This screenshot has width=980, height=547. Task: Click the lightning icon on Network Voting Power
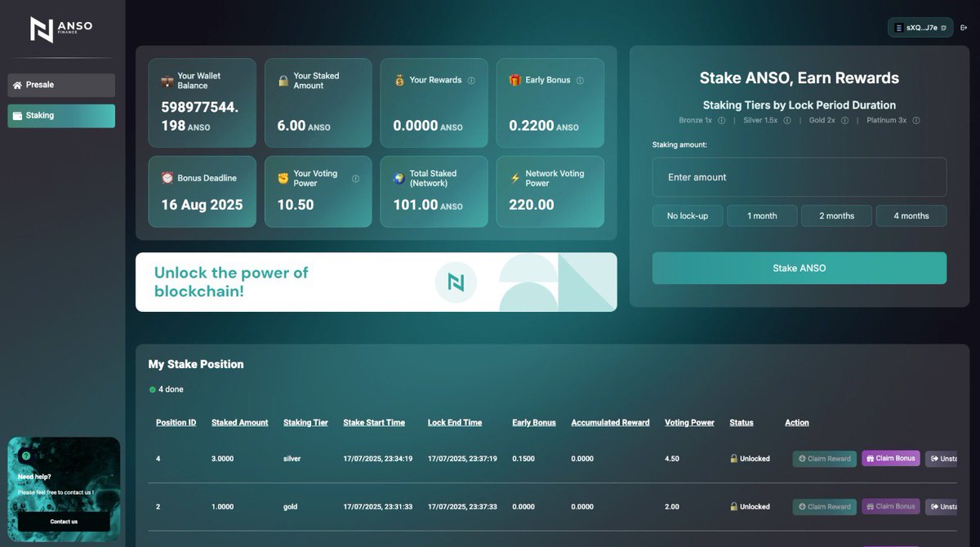(x=514, y=178)
